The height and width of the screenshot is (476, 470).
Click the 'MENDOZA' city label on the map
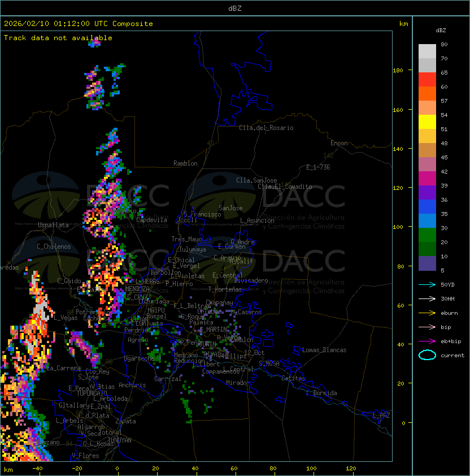[x=137, y=289]
